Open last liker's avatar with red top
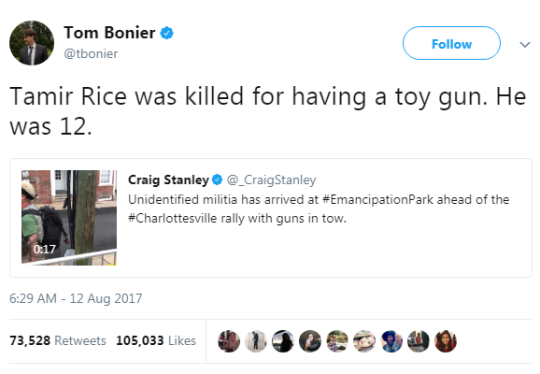Viewport: 540px width, 374px height. (446, 341)
